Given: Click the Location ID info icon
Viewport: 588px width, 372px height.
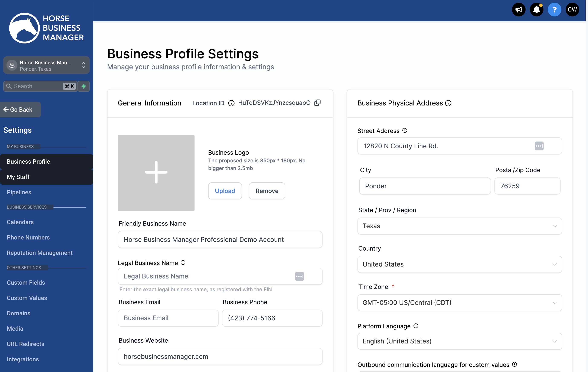Looking at the screenshot, I should [231, 103].
